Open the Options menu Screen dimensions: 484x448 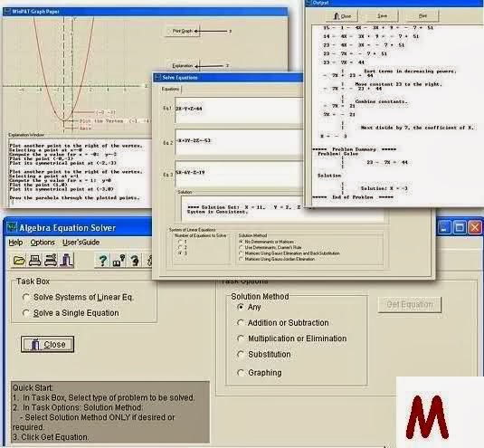43,243
